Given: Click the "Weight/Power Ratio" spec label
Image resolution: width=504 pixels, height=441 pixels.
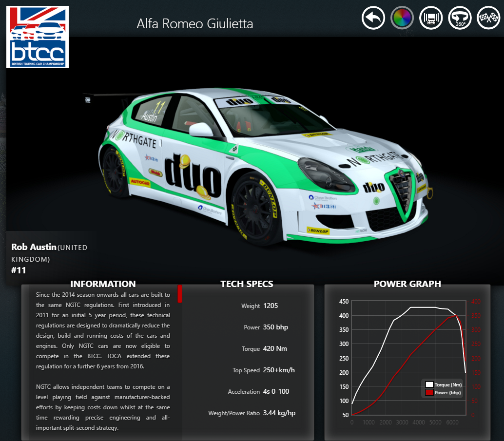Looking at the screenshot, I should tap(233, 413).
